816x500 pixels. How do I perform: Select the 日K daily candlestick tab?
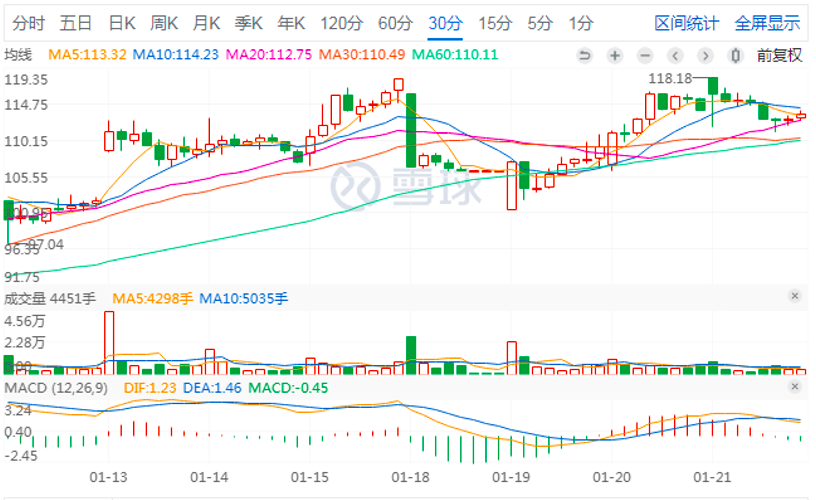click(x=122, y=23)
